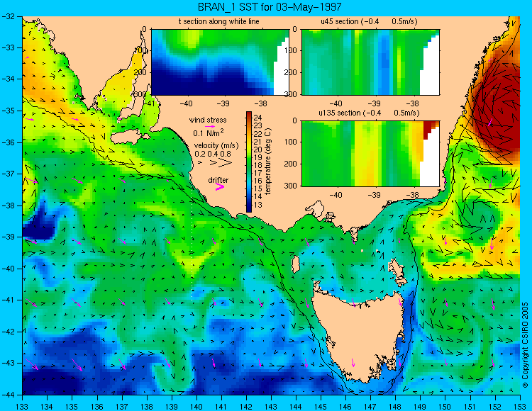Click latitude label -37 on main map

[x=9, y=174]
